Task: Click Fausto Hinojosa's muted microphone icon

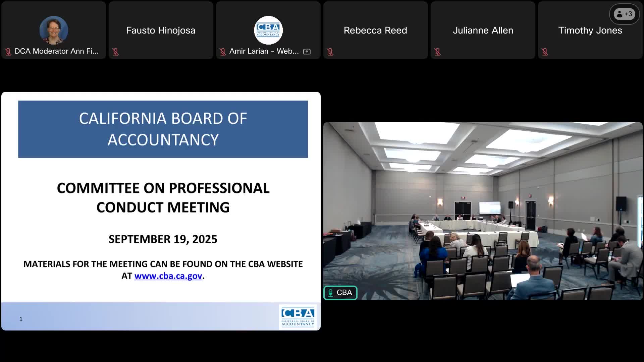Action: click(x=115, y=52)
